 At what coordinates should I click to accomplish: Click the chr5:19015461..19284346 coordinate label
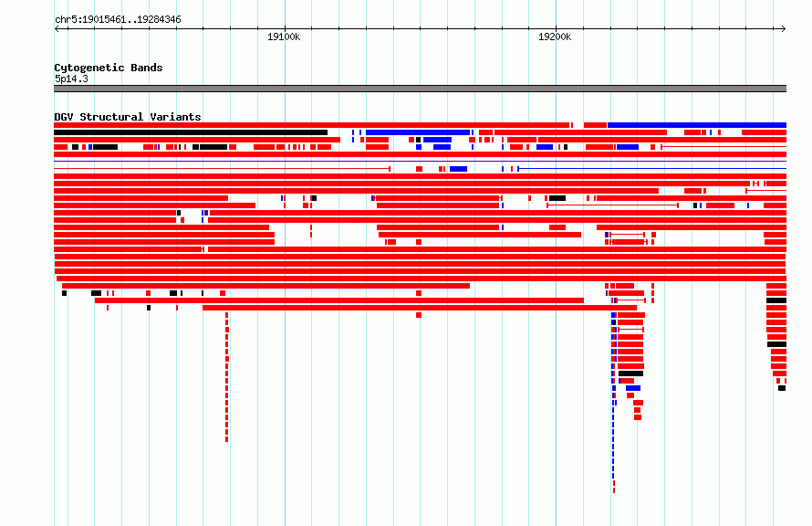pyautogui.click(x=118, y=20)
